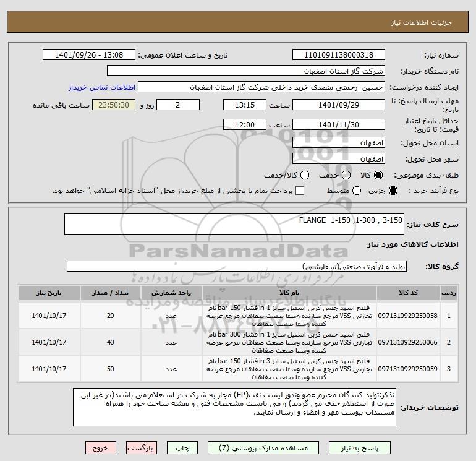This screenshot has height=461, width=476.
Task: Click the goods group field تولید و فرآوری صنعتی
Action: click(237, 266)
